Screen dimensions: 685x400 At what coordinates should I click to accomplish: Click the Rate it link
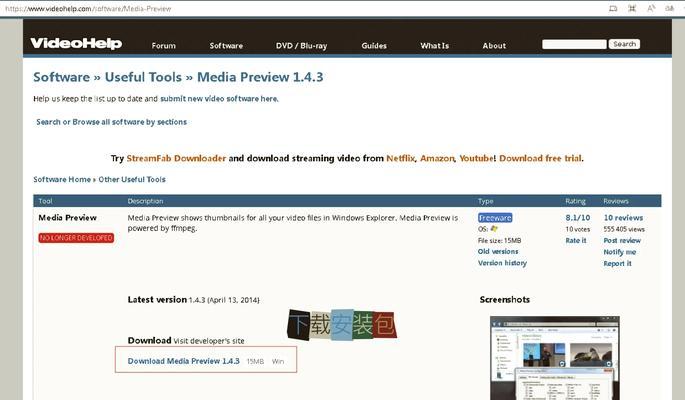click(576, 241)
